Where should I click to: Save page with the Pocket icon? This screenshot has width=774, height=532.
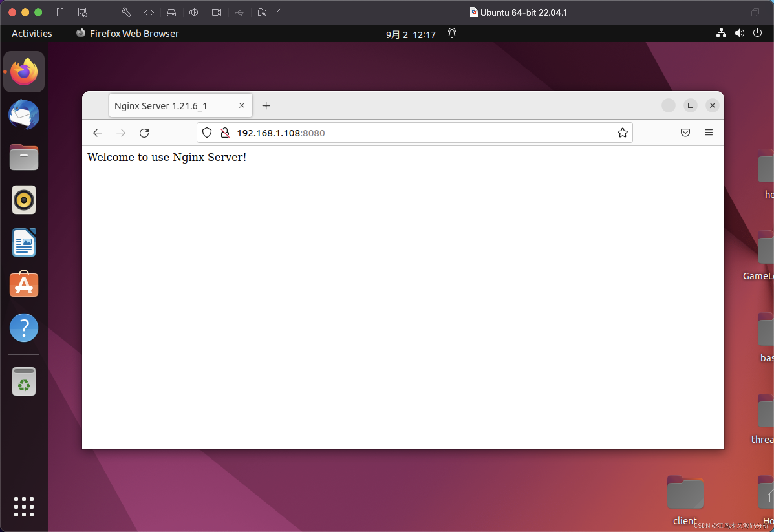(x=685, y=133)
